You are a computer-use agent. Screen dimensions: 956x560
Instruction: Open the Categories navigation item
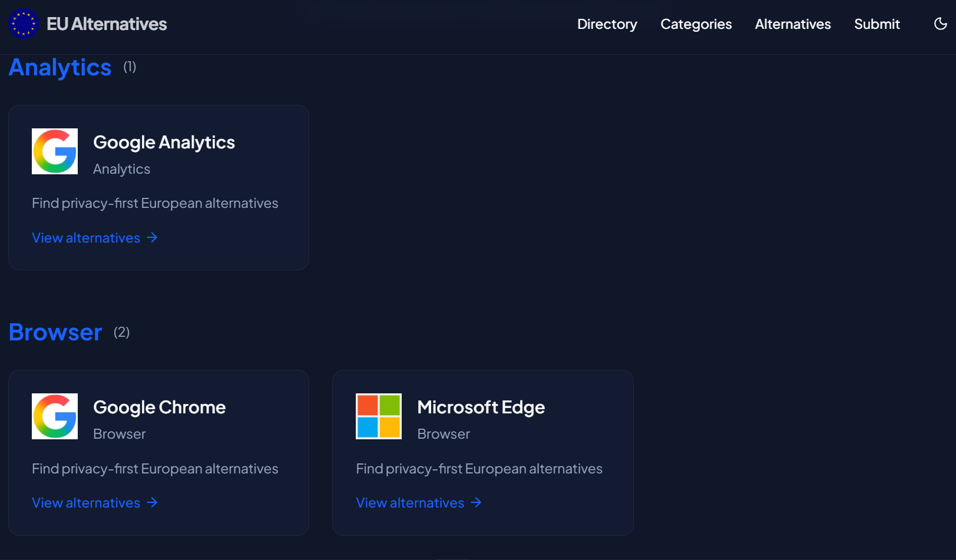(x=696, y=24)
